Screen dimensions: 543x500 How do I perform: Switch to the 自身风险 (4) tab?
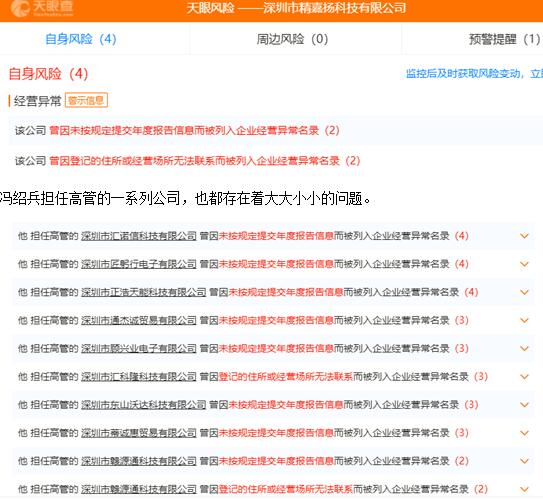tap(81, 39)
